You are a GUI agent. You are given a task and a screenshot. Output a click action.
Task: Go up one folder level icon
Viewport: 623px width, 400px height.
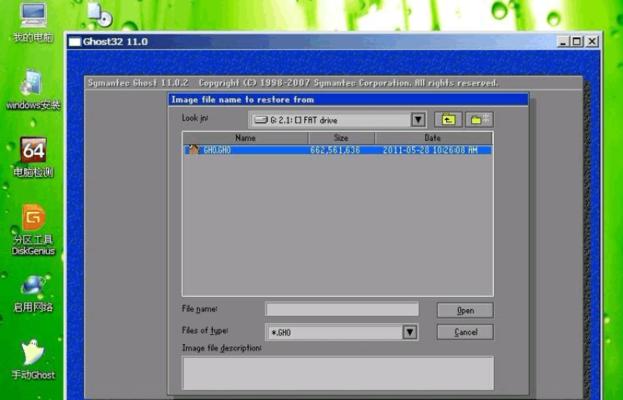pos(448,120)
